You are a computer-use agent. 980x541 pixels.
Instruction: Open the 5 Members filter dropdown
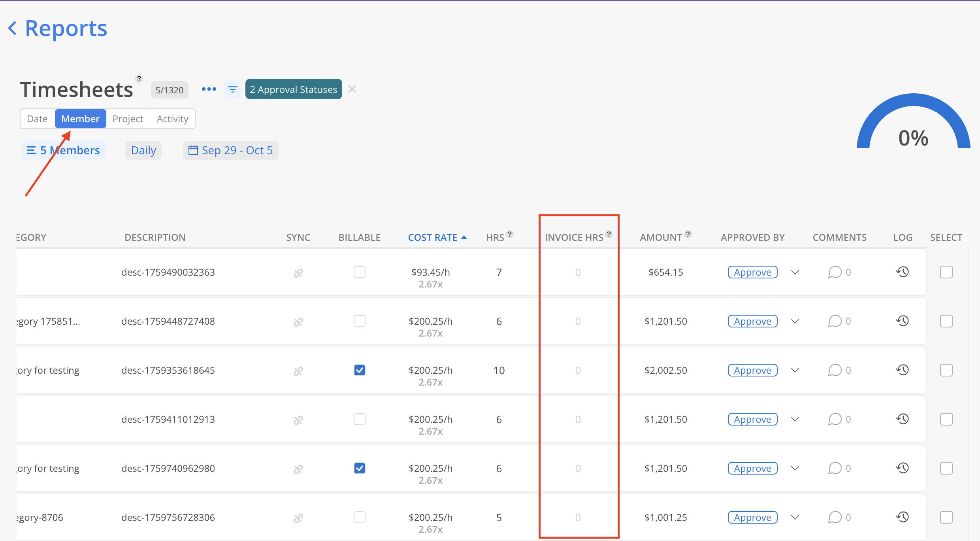click(x=63, y=150)
